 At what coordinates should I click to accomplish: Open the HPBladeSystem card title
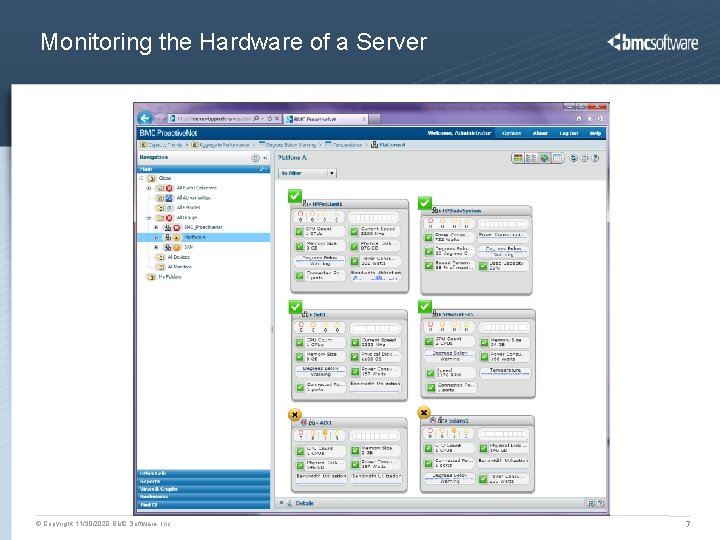point(462,211)
